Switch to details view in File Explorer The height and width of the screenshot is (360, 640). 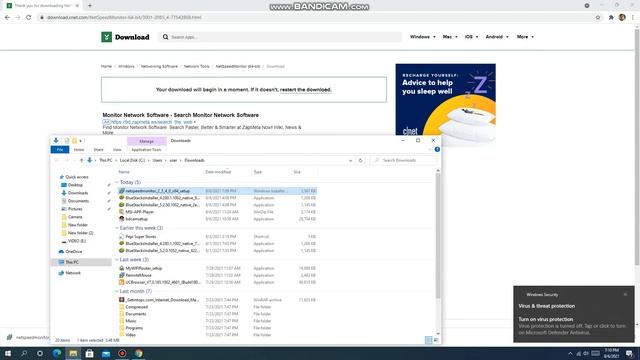pos(429,340)
